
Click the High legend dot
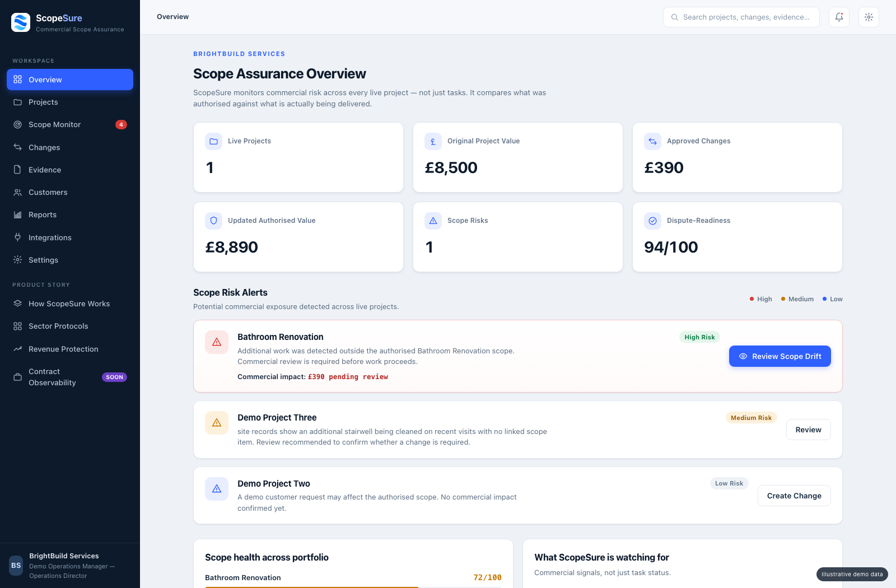752,299
